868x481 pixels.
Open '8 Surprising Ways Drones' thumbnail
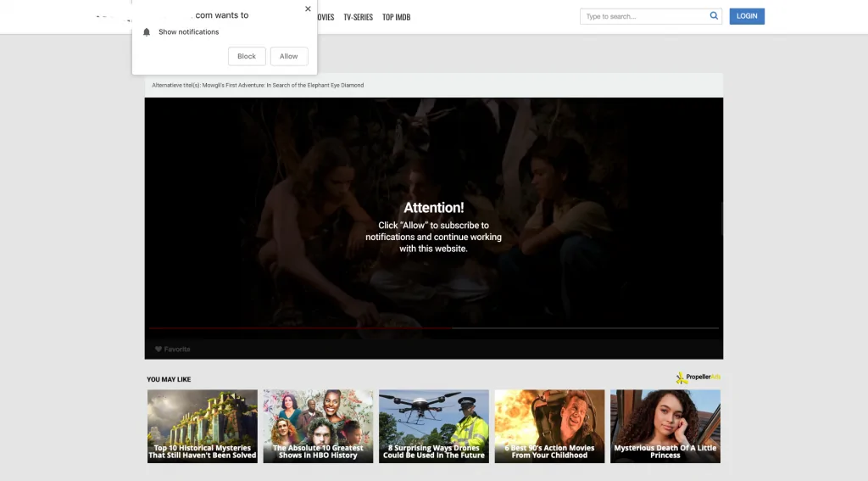click(434, 426)
